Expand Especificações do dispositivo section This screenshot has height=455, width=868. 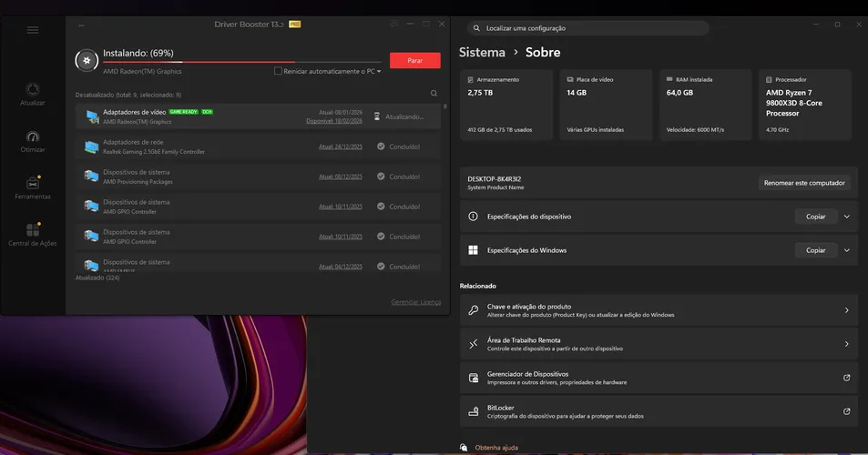click(846, 217)
